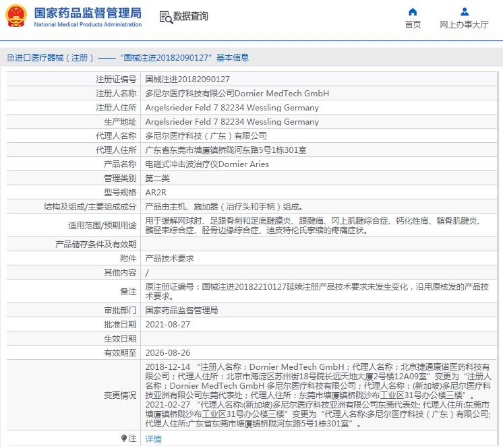This screenshot has width=503, height=448.
Task: Click the approval date 2021-08-27
Action: (168, 325)
